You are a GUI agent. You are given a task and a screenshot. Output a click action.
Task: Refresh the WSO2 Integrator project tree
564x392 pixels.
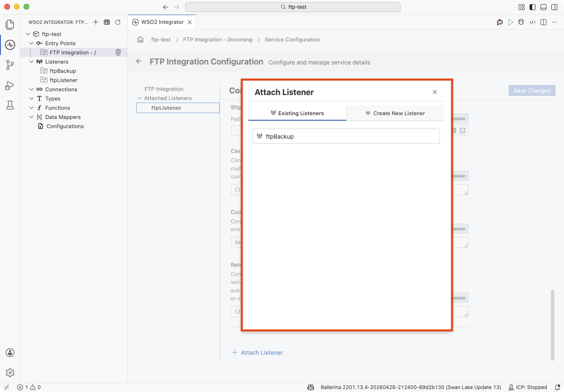tap(118, 22)
